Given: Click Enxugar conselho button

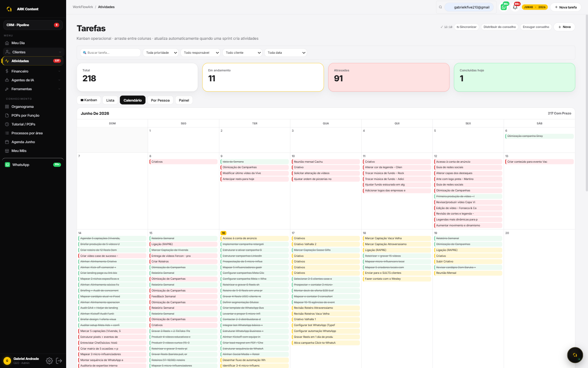Looking at the screenshot, I should (x=536, y=27).
